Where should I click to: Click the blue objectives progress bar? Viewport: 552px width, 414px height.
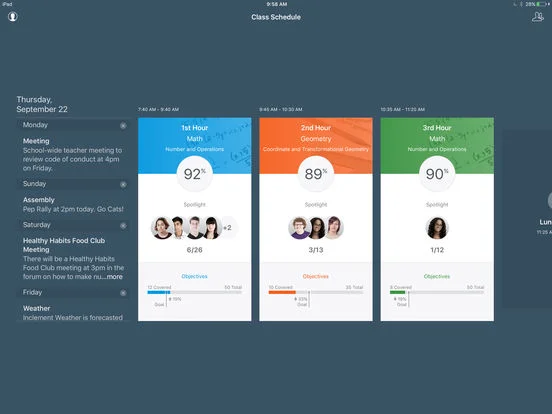coord(194,292)
